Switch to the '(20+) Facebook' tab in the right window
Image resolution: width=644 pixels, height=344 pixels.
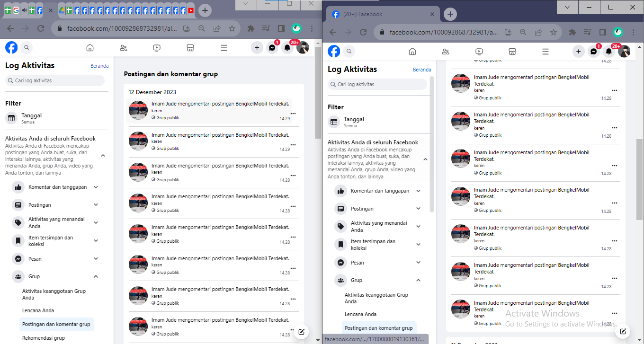click(x=384, y=14)
